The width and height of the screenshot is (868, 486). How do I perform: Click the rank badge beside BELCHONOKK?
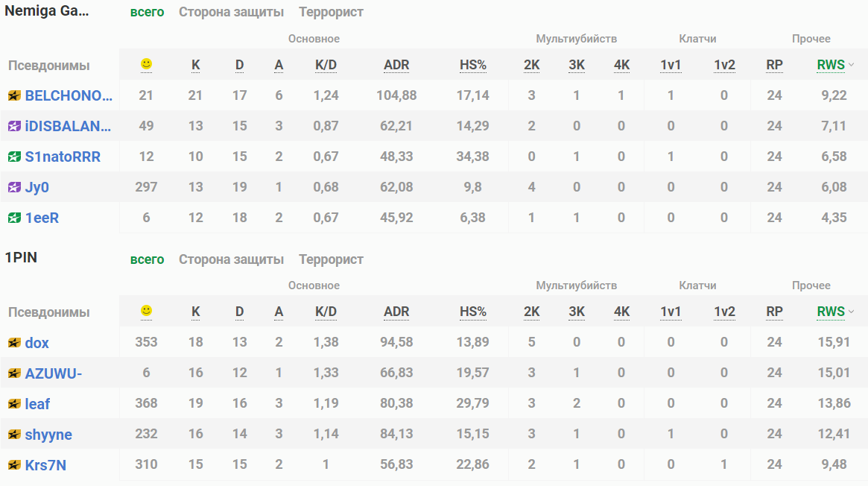14,95
